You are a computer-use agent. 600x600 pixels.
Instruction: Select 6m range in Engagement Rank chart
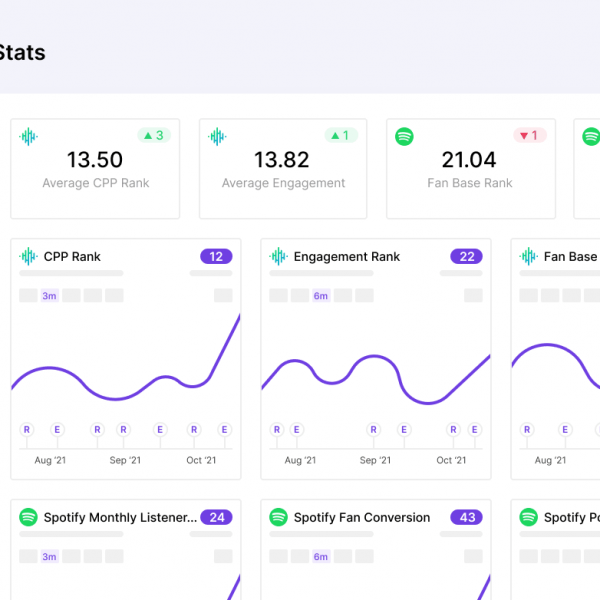coord(321,296)
